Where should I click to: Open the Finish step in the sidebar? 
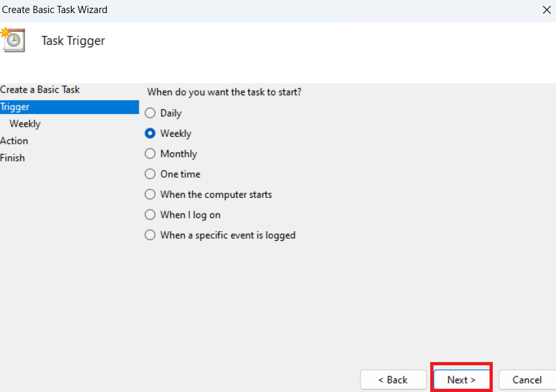12,158
